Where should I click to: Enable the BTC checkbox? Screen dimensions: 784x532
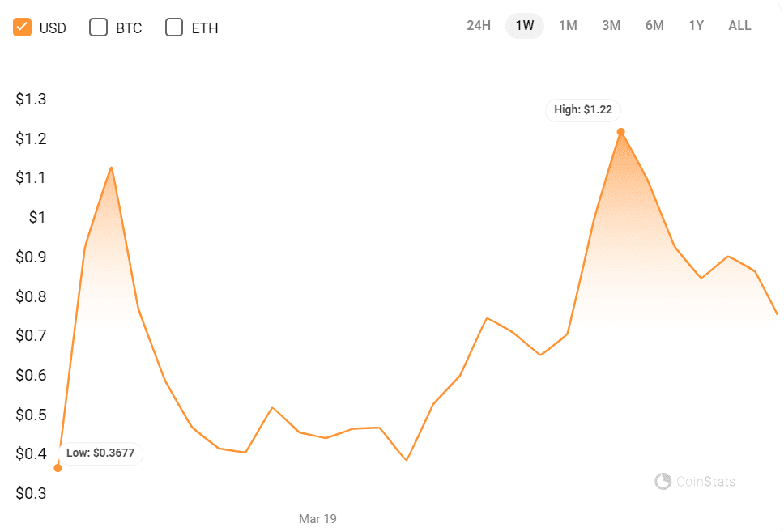click(x=98, y=27)
